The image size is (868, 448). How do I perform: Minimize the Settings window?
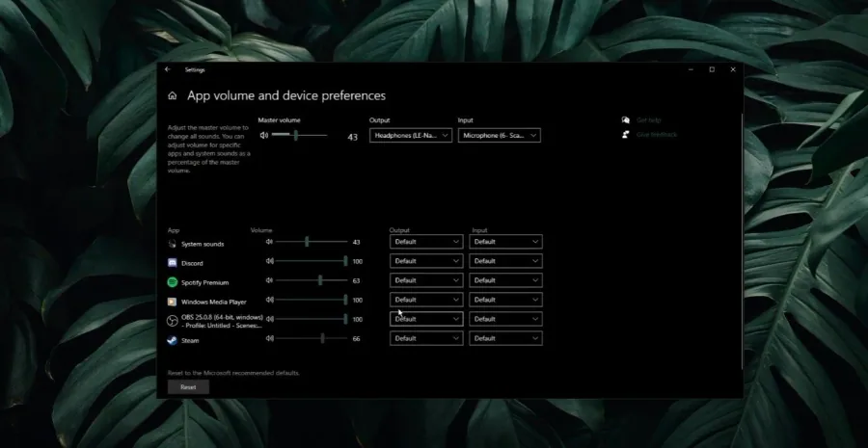(x=691, y=69)
